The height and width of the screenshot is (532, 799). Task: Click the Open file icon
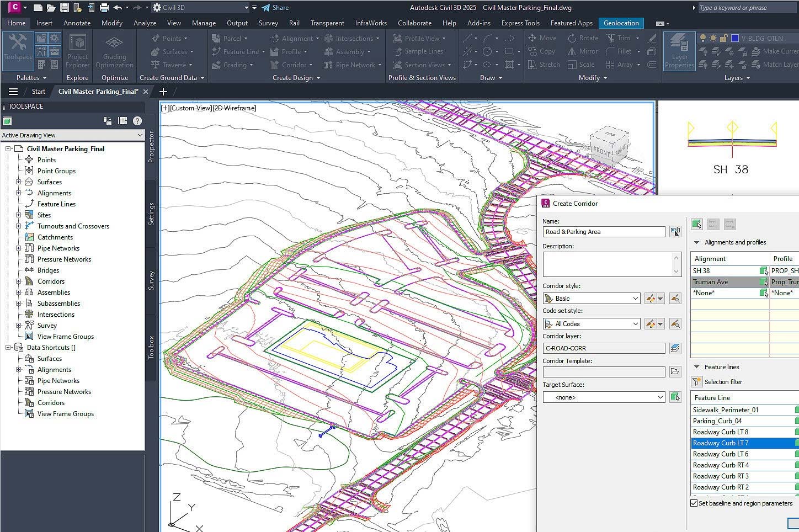click(x=51, y=8)
